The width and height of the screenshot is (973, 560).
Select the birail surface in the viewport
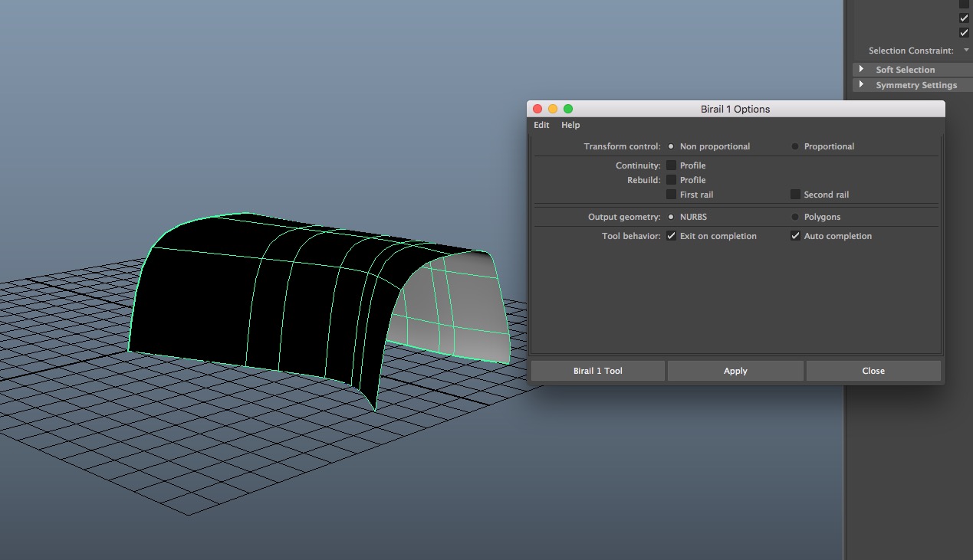point(207,299)
